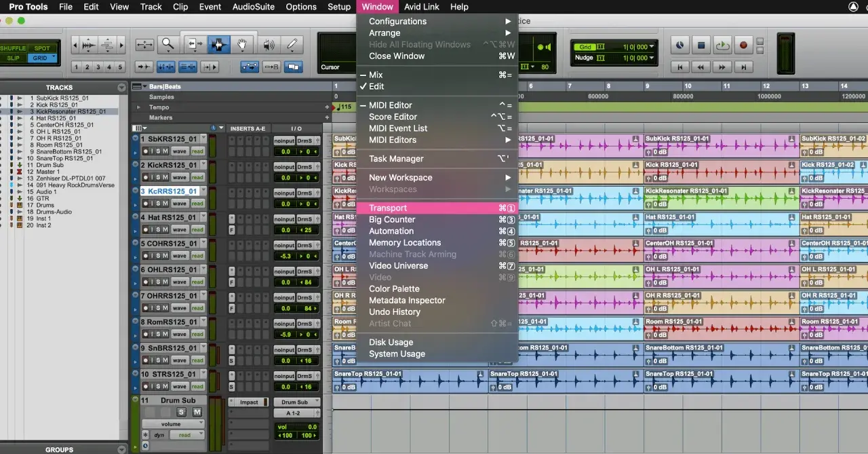Open wave view selector on track 6

point(179,282)
